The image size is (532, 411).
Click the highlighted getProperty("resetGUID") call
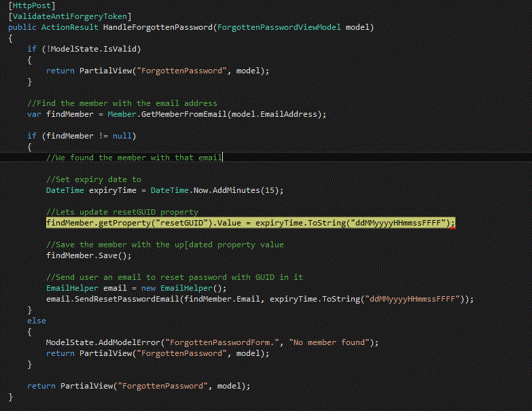pos(155,223)
